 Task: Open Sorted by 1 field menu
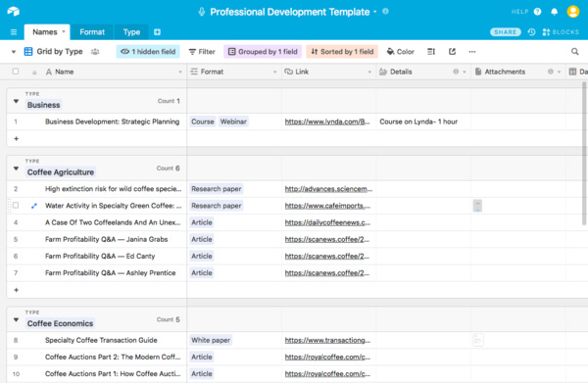(342, 52)
